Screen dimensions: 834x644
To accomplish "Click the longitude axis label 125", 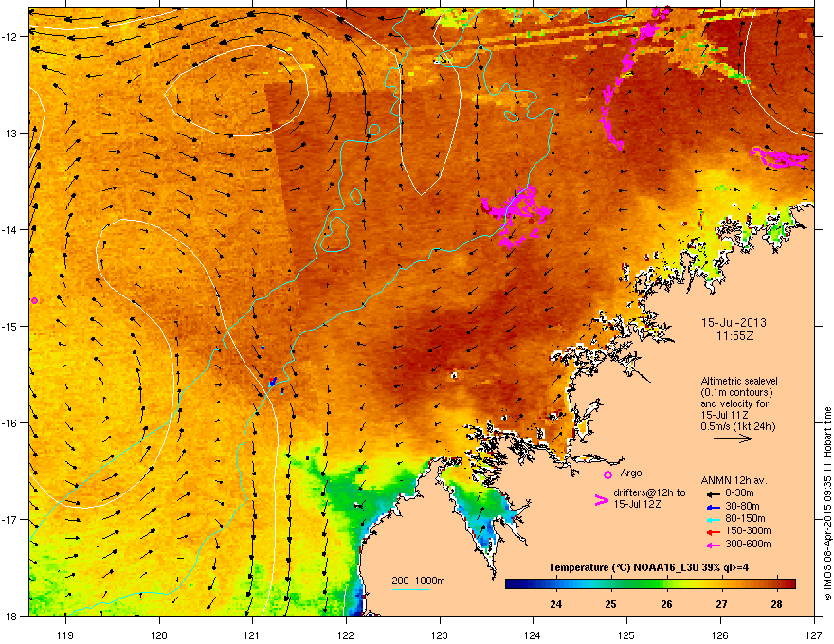I will click(626, 635).
